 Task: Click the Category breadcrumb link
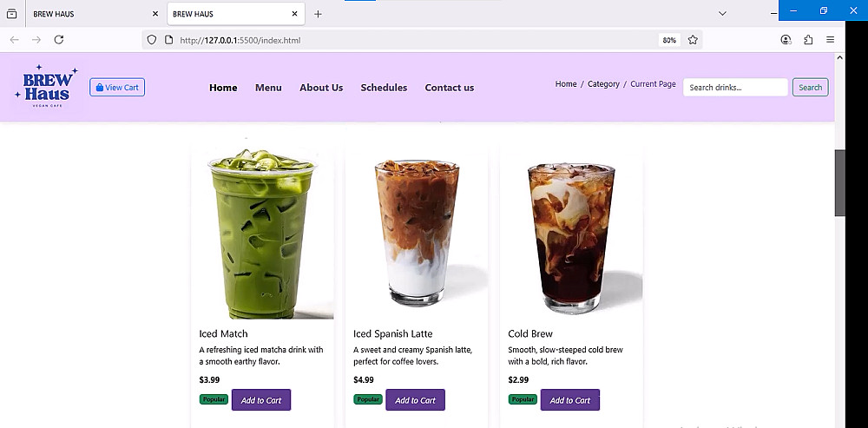603,84
